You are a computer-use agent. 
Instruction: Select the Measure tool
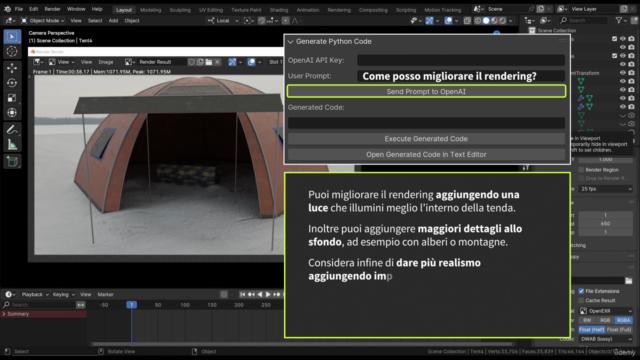(x=12, y=144)
